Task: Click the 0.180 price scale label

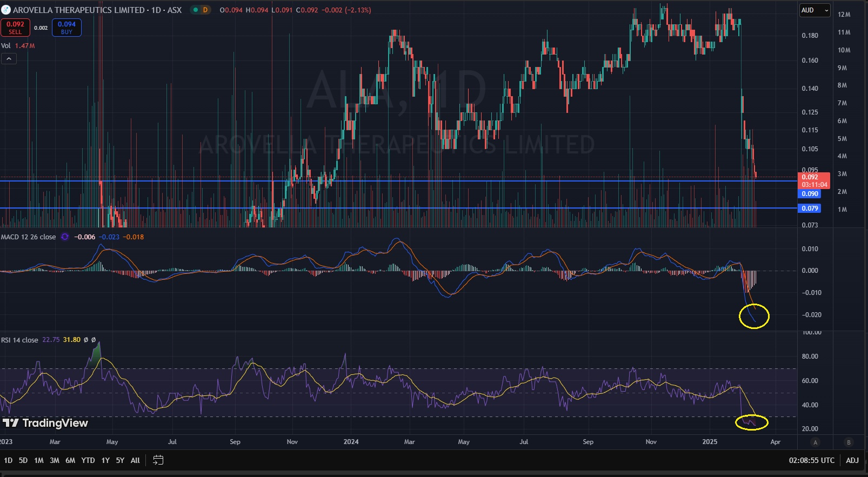Action: click(810, 36)
